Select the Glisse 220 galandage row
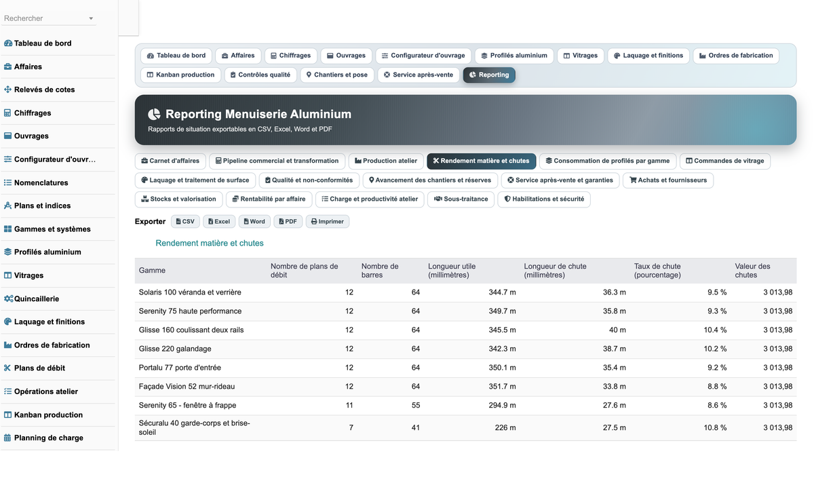The image size is (814, 504). coord(465,349)
